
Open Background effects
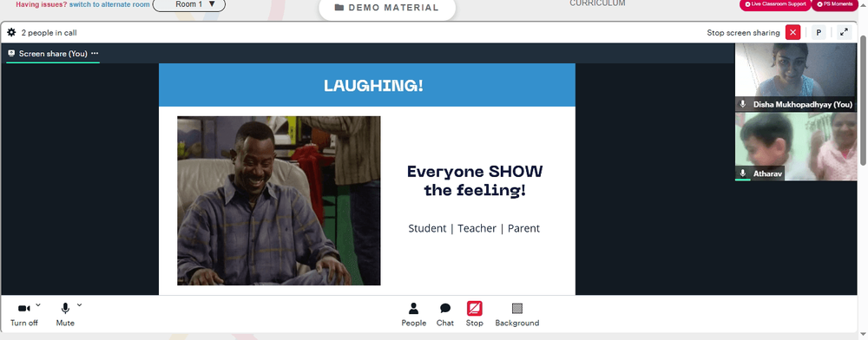click(517, 315)
